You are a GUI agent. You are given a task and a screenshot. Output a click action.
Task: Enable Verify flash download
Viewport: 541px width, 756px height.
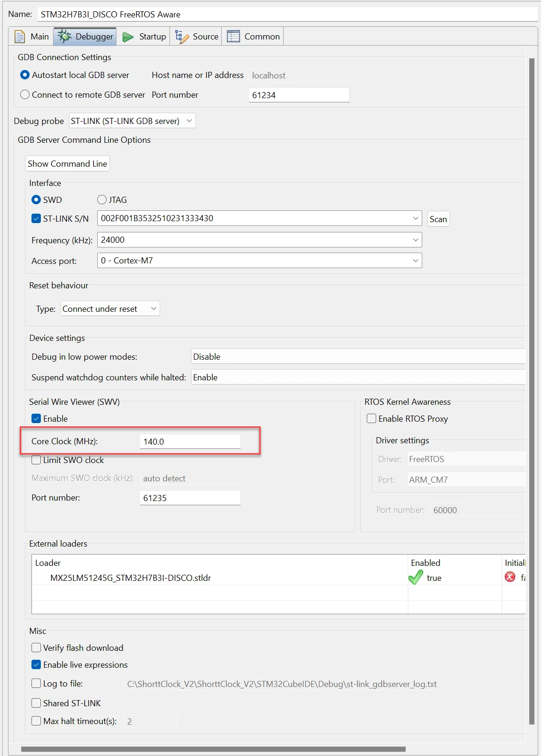[x=36, y=648]
